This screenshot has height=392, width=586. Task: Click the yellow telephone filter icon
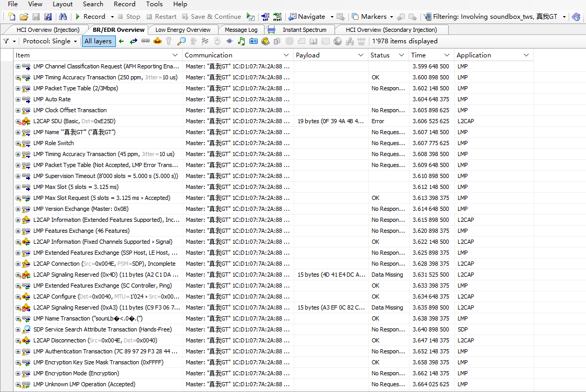pos(265,41)
